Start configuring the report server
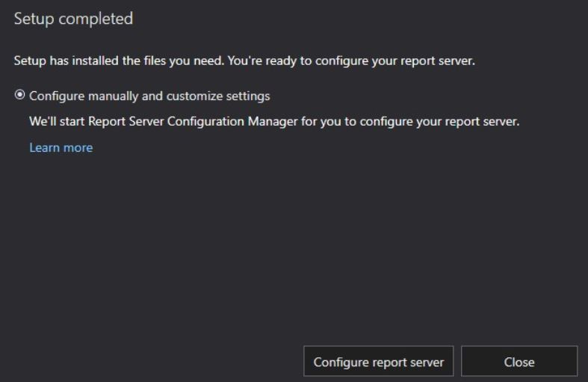Viewport: 588px width, 382px height. (x=378, y=361)
